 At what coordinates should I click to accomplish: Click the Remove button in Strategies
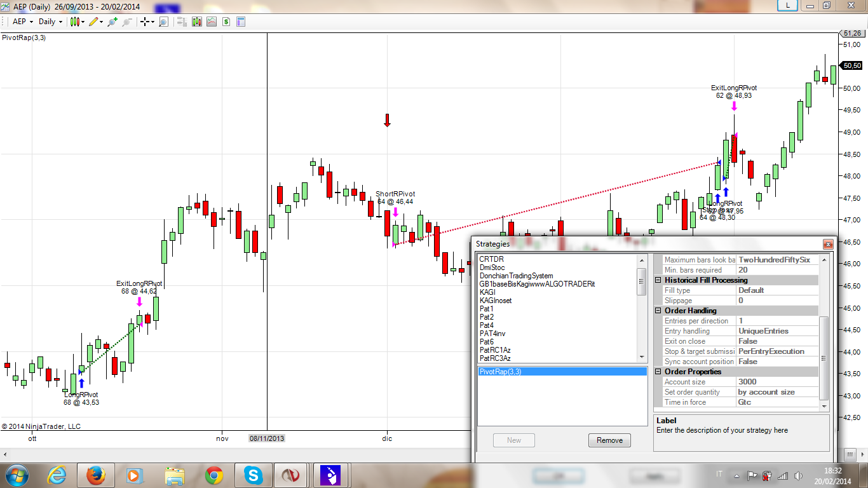click(609, 440)
